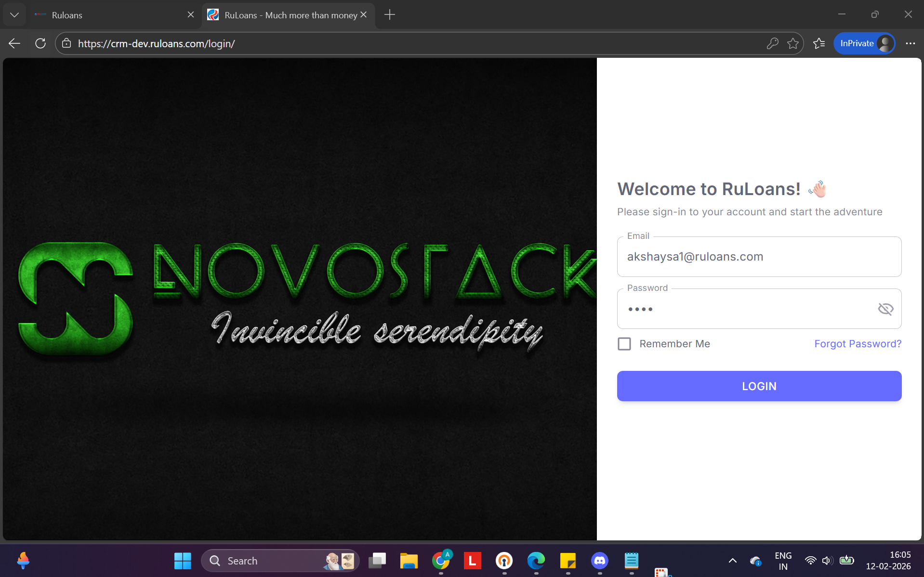
Task: Click the browser back arrow button
Action: point(14,43)
